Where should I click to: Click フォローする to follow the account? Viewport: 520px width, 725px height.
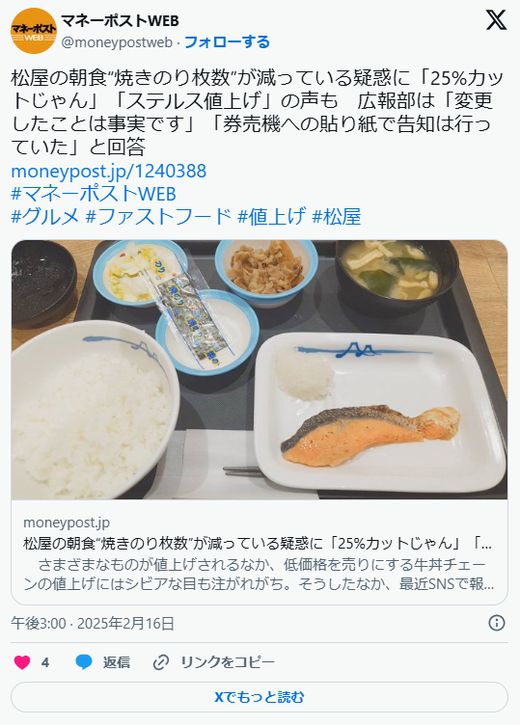pyautogui.click(x=227, y=42)
